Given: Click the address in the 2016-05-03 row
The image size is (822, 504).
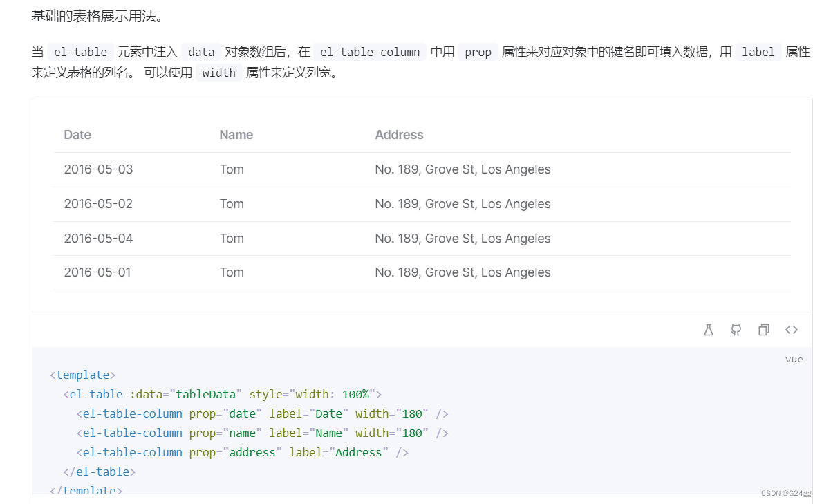Looking at the screenshot, I should pyautogui.click(x=463, y=169).
